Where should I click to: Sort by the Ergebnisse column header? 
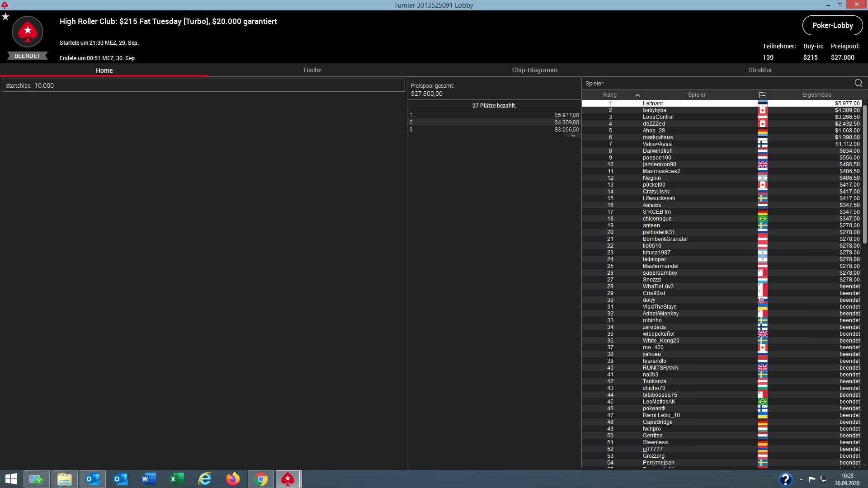pyautogui.click(x=816, y=95)
